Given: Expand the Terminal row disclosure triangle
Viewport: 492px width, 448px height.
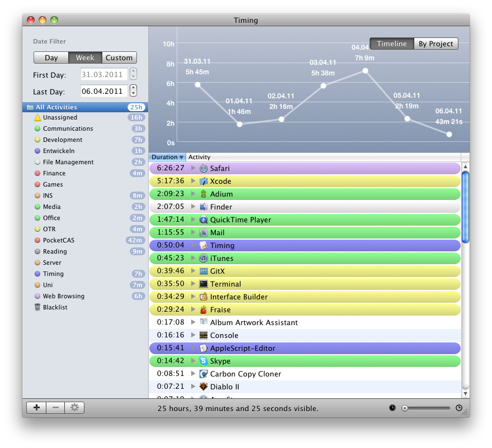Looking at the screenshot, I should click(193, 284).
